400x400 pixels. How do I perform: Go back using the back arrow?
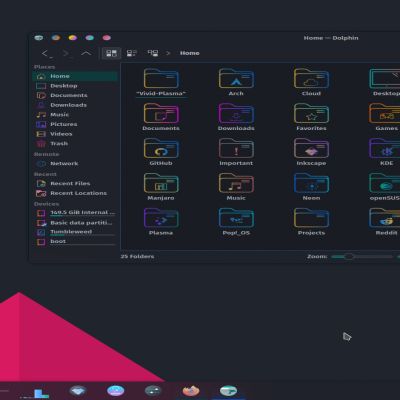47,53
